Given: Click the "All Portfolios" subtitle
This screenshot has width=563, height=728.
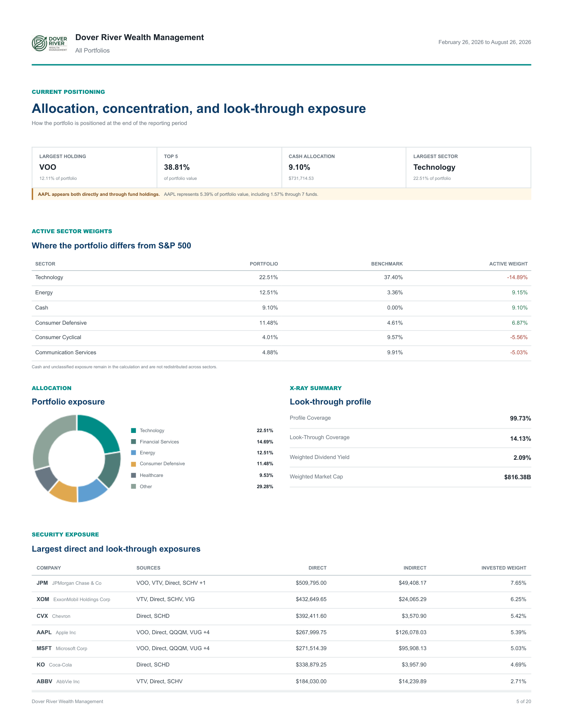Looking at the screenshot, I should click(x=92, y=51).
